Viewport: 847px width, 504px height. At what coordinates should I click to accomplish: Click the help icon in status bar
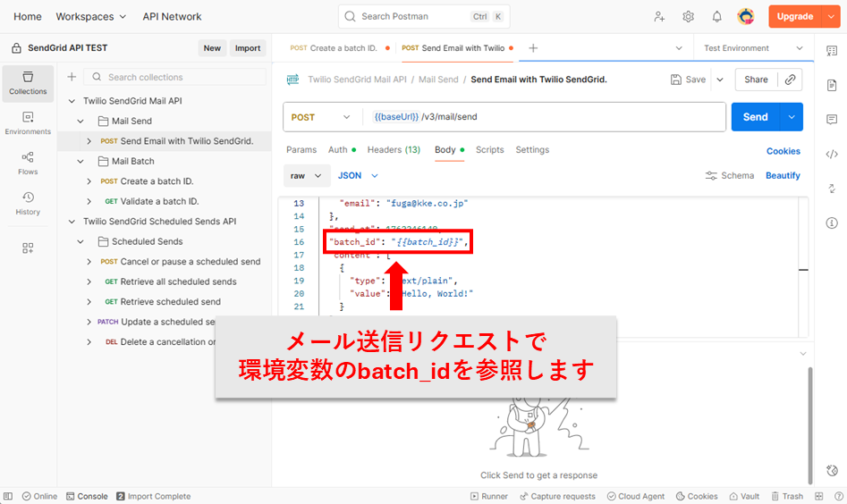839,496
